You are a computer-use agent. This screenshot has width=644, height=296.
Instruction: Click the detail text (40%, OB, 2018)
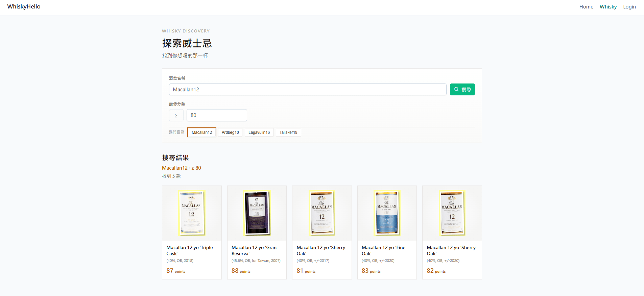tap(180, 261)
